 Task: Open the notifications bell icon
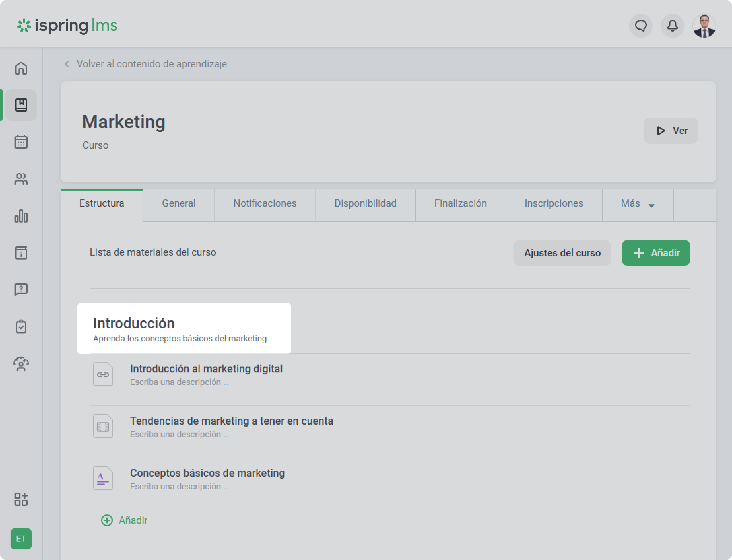[672, 26]
